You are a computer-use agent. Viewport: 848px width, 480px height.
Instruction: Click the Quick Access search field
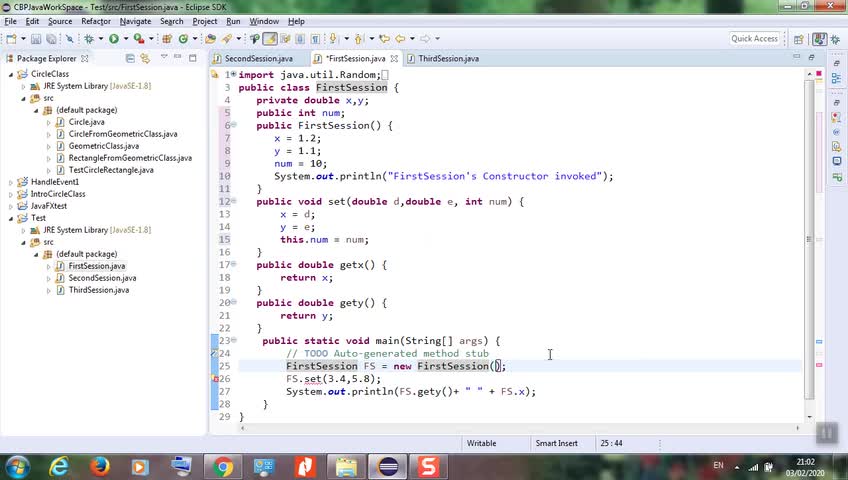754,38
